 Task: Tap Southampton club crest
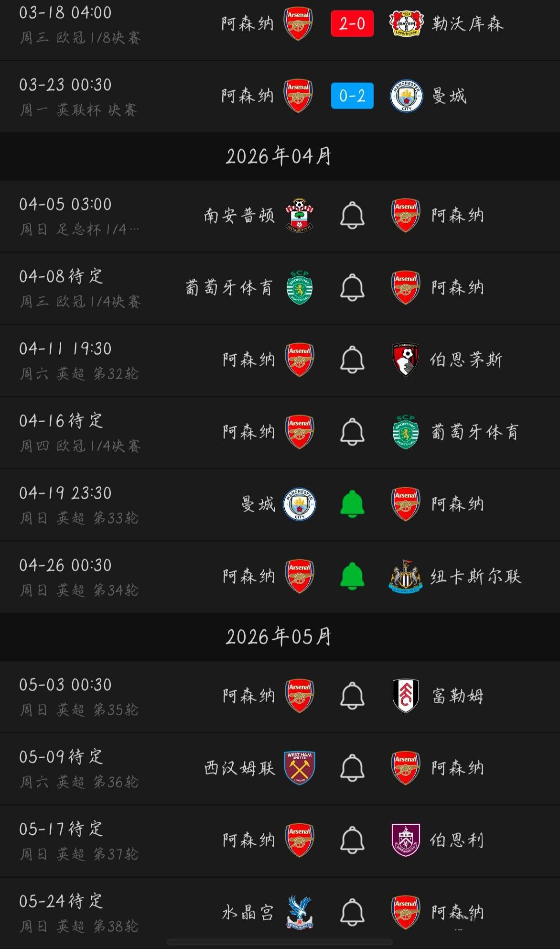[300, 216]
